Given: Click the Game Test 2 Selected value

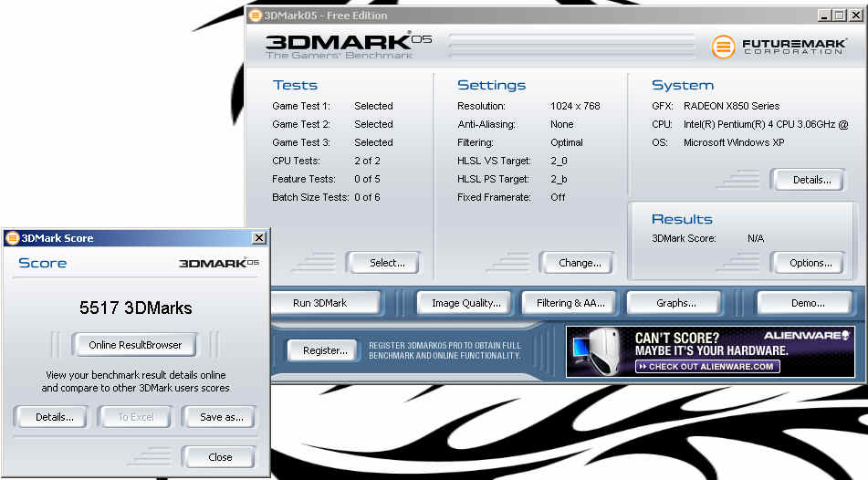Looking at the screenshot, I should pos(373,124).
